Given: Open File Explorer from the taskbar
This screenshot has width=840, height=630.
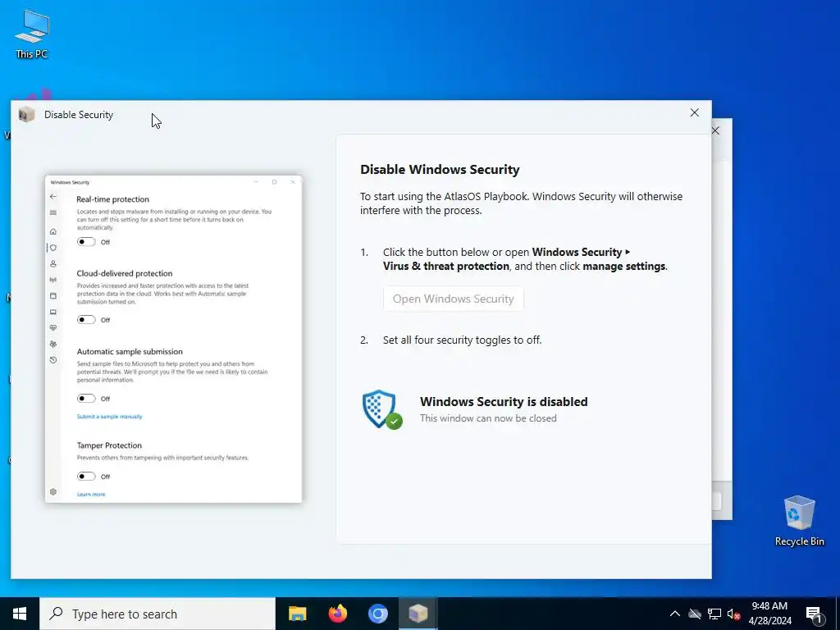Looking at the screenshot, I should (x=297, y=614).
